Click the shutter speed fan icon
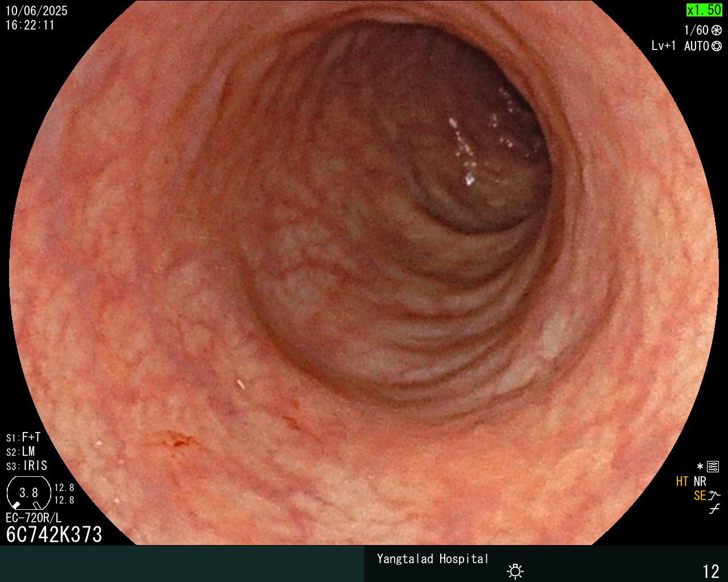This screenshot has height=582, width=728. click(x=717, y=30)
